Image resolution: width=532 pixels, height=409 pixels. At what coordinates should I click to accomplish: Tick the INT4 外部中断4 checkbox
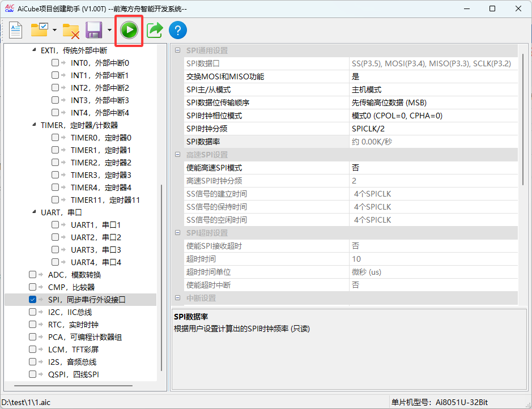click(55, 112)
